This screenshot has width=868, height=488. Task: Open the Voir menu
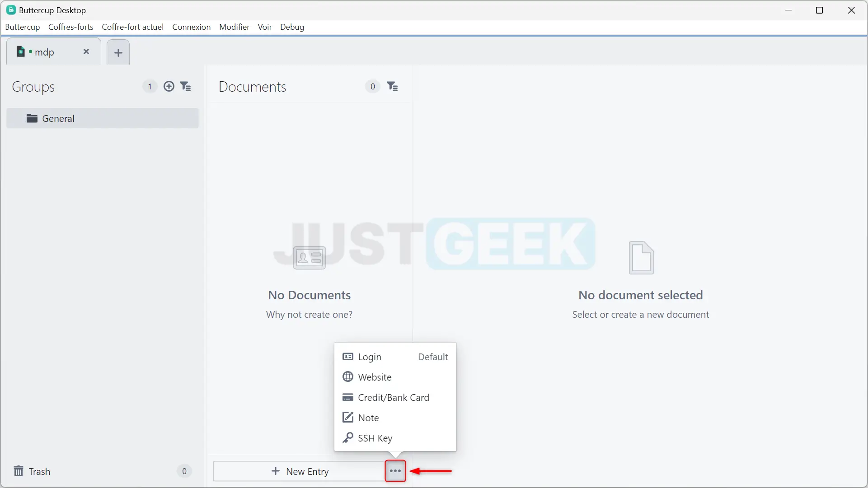(x=265, y=27)
